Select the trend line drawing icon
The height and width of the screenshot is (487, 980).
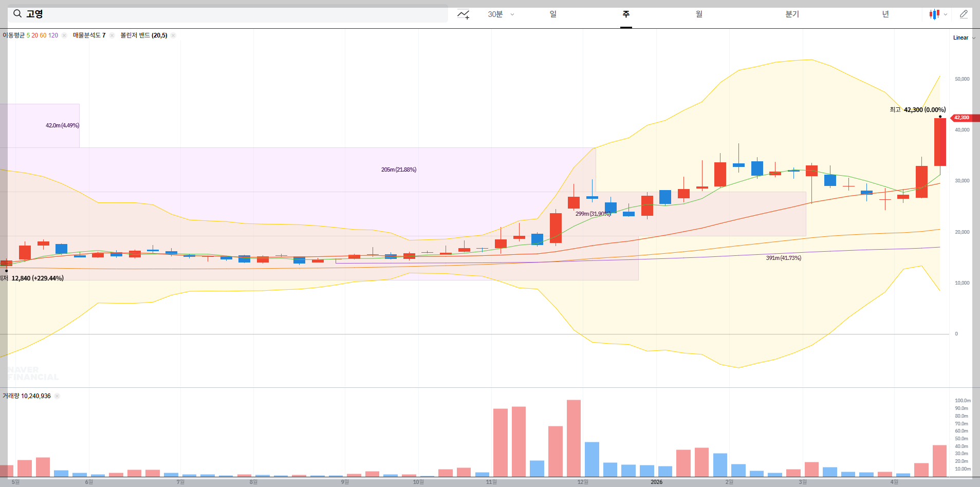pos(463,14)
